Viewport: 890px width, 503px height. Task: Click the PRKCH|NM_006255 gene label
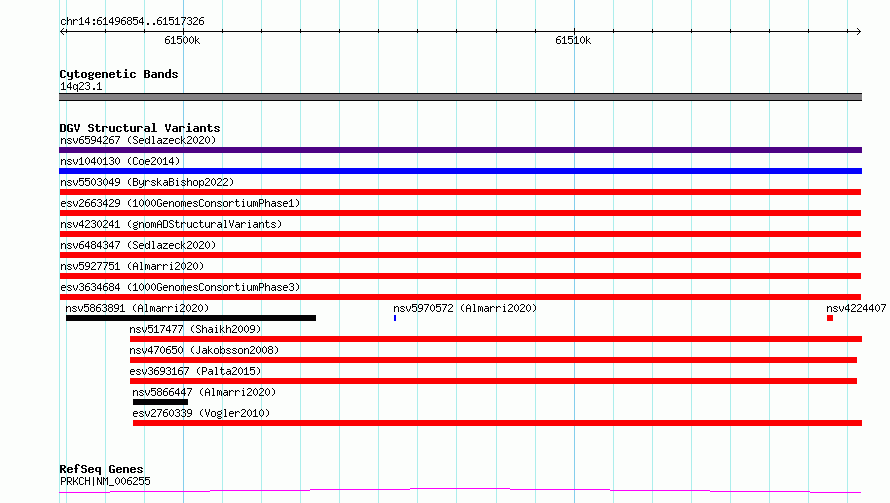(x=105, y=481)
